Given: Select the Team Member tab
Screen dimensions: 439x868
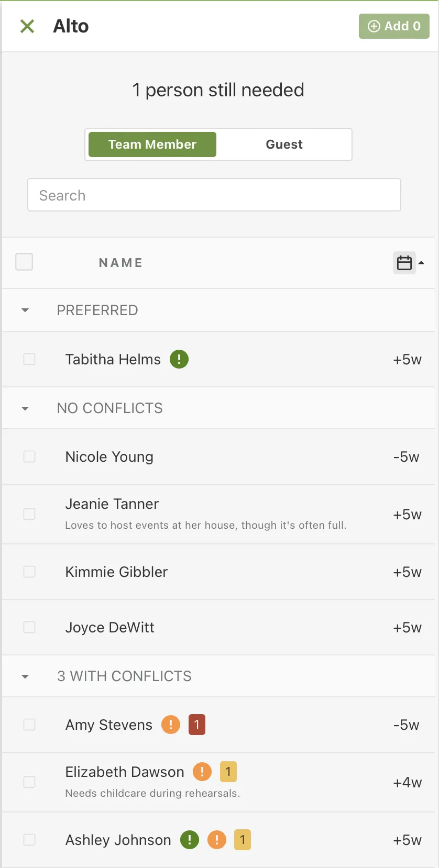Looking at the screenshot, I should point(151,144).
